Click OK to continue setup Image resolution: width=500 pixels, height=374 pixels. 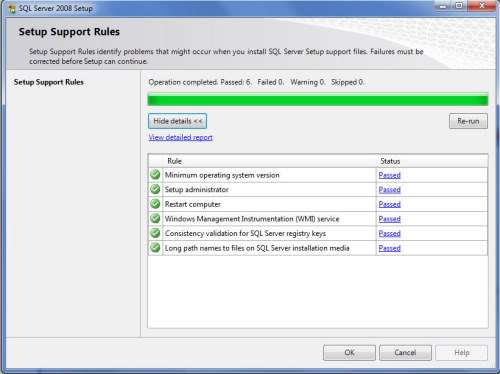point(349,353)
